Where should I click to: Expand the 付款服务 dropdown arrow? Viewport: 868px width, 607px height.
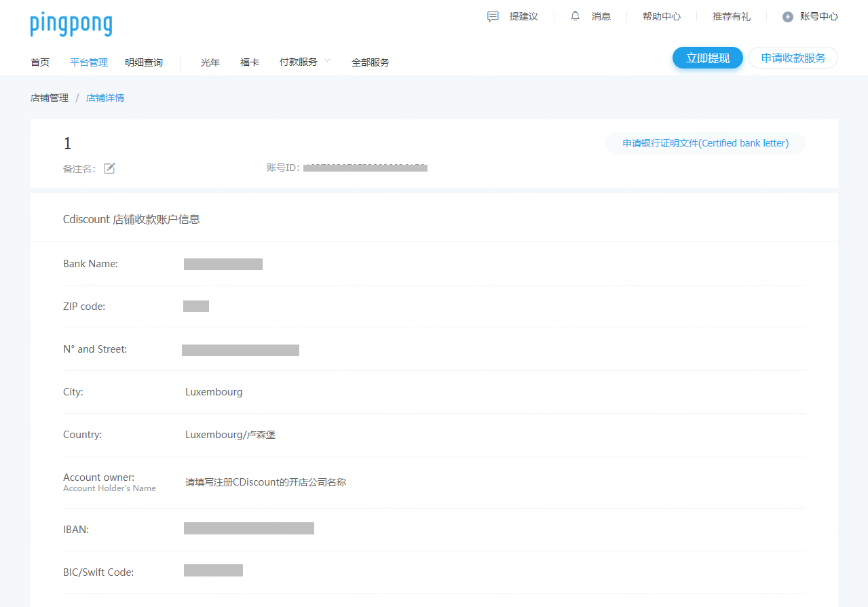tap(327, 61)
